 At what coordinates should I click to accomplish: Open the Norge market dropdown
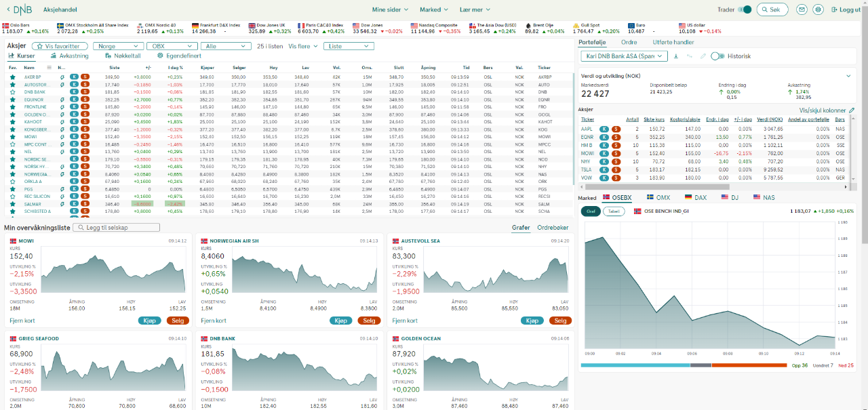coord(117,46)
